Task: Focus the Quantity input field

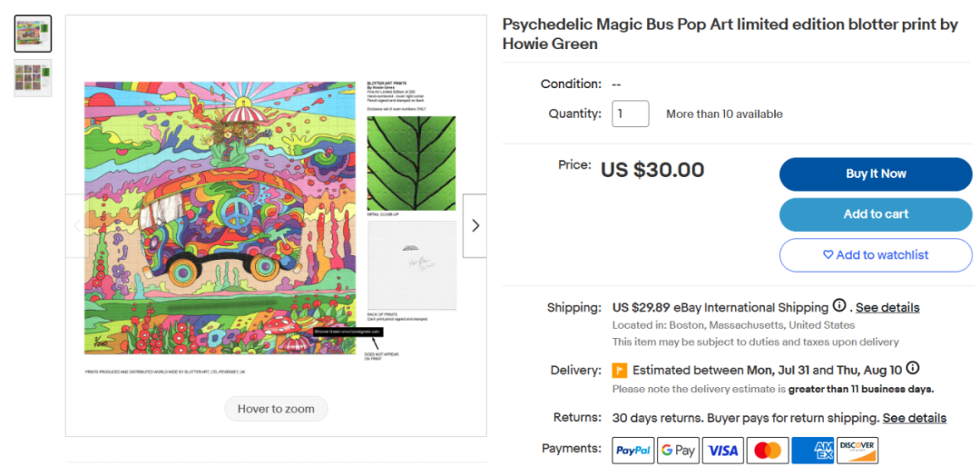Action: pos(630,114)
